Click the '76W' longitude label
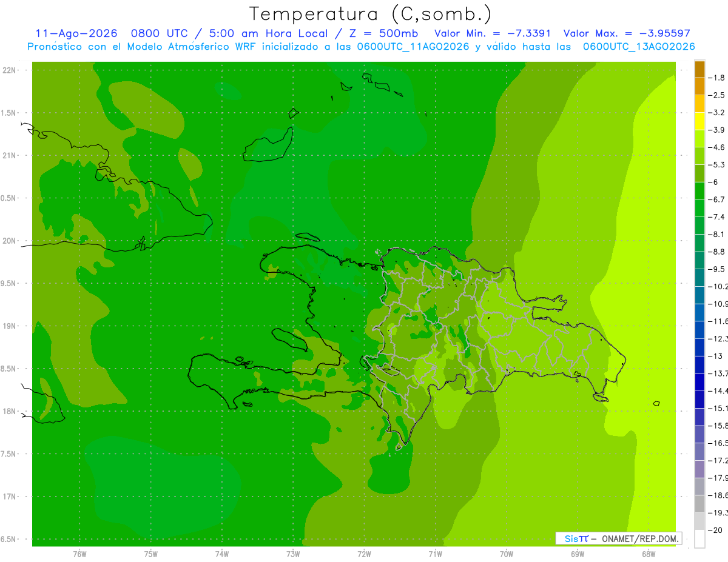 tap(79, 554)
